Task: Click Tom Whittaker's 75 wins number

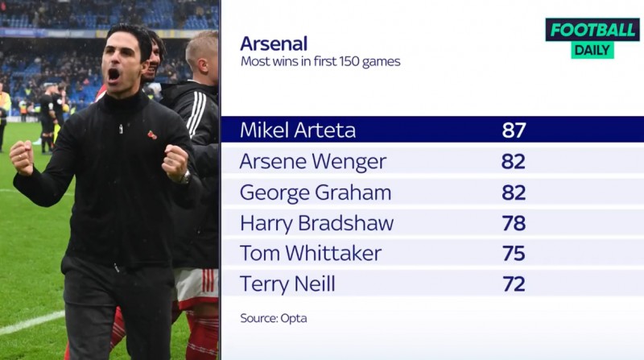Action: tap(514, 254)
